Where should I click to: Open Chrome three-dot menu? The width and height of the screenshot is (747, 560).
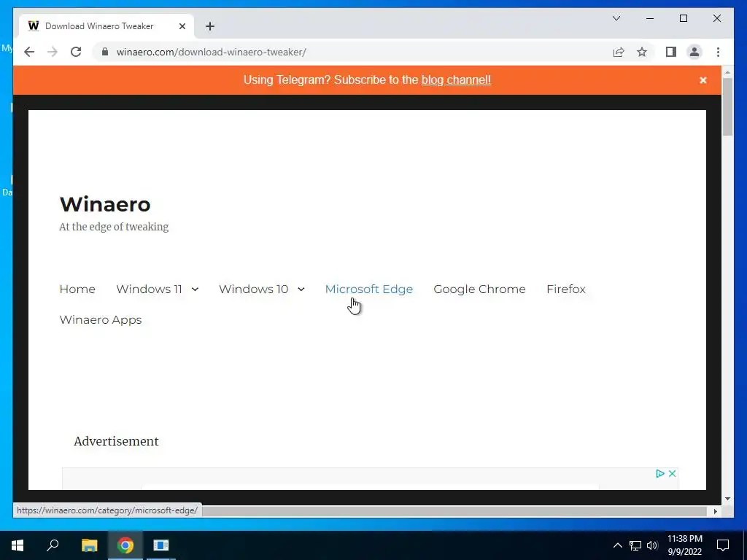tap(718, 52)
